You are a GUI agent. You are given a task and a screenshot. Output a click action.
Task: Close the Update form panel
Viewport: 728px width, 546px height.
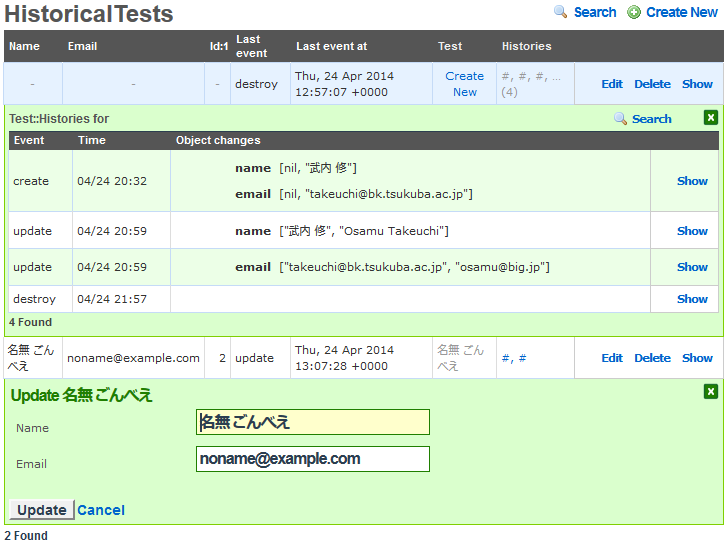pos(711,392)
